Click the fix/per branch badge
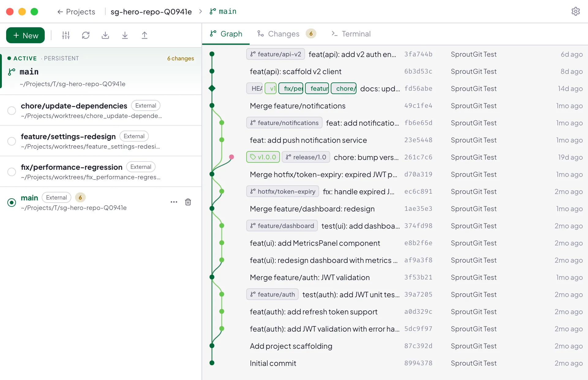588x380 pixels. pos(291,88)
